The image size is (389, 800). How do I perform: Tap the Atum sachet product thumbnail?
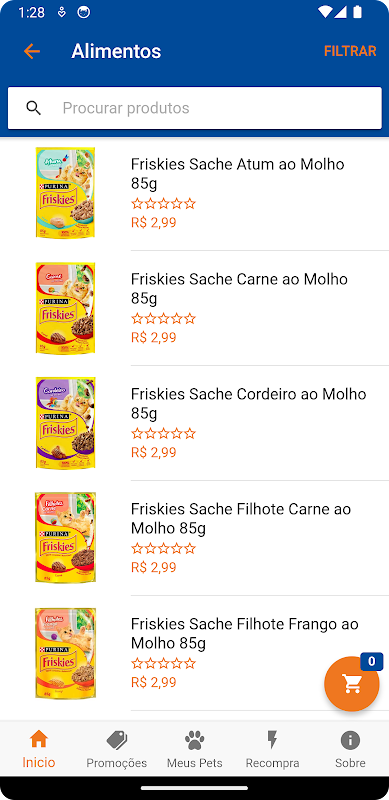coord(65,192)
